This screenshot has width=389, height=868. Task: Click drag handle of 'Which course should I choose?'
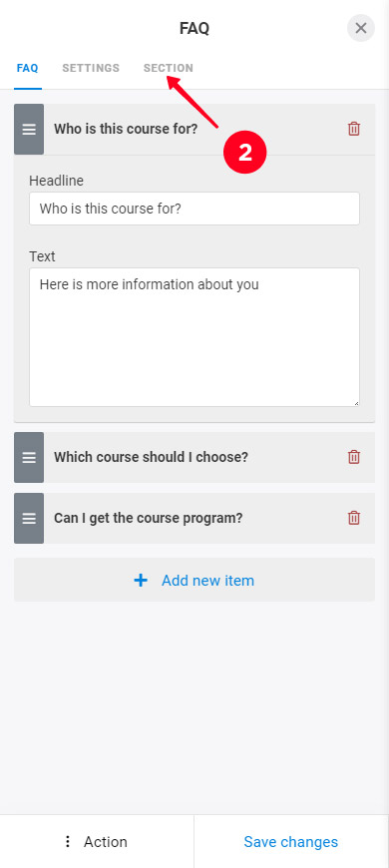(29, 457)
